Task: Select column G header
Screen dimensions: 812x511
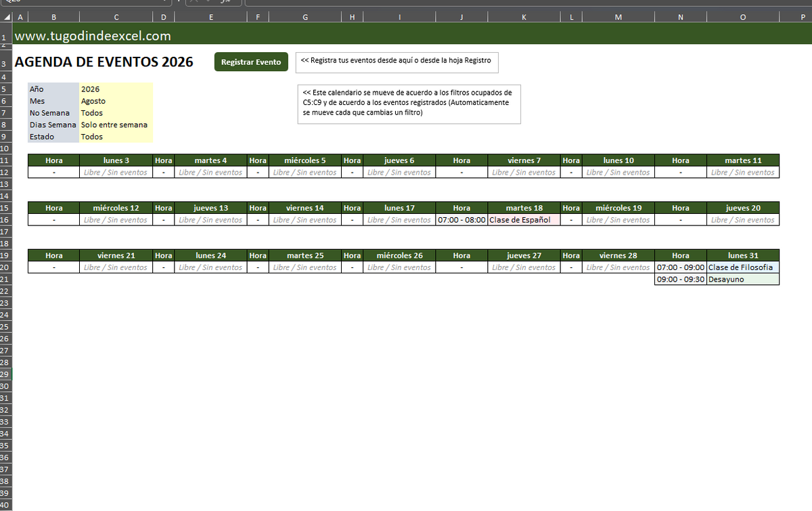Action: click(x=305, y=18)
